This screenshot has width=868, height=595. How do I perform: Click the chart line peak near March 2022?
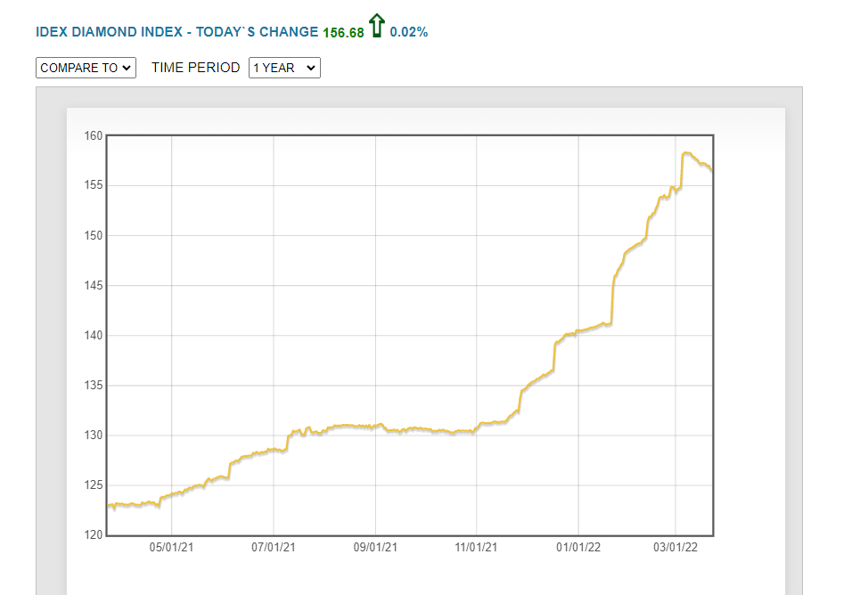click(686, 153)
